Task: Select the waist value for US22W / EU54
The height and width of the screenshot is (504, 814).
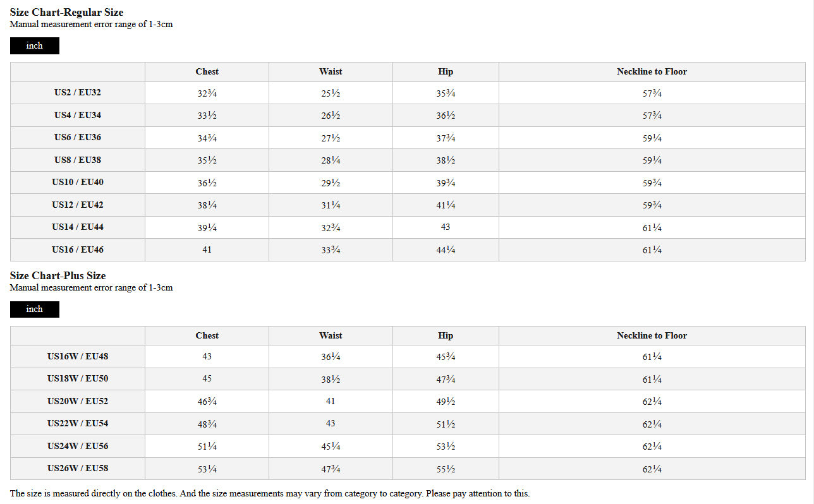Action: 331,423
